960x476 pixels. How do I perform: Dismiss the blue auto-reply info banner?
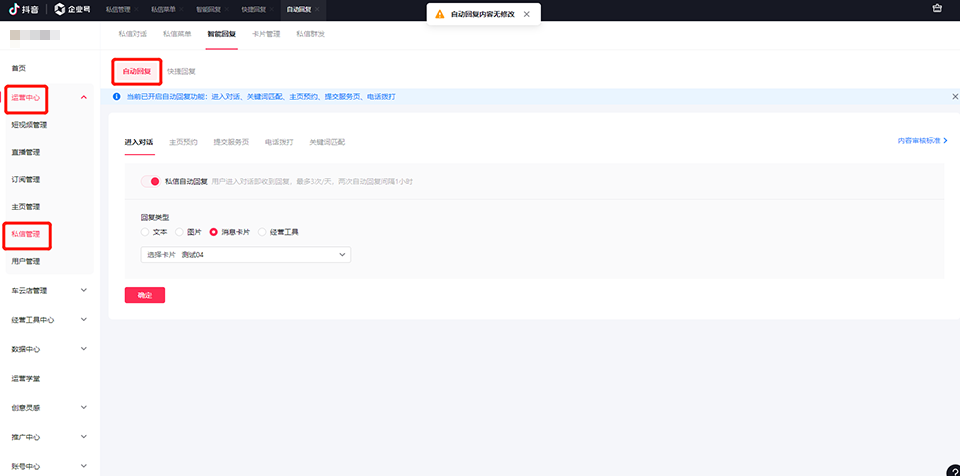(955, 97)
